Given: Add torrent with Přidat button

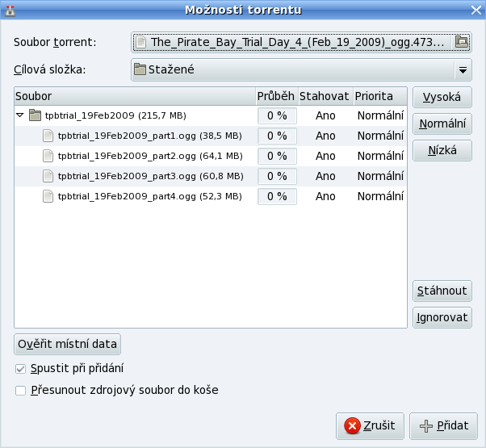Looking at the screenshot, I should point(443,426).
